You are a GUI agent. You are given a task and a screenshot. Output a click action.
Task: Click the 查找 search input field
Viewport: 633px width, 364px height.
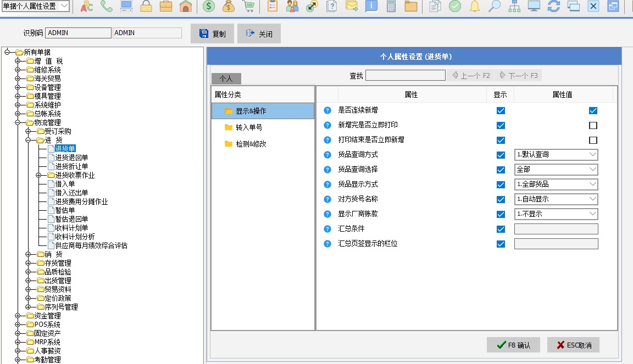tap(405, 76)
